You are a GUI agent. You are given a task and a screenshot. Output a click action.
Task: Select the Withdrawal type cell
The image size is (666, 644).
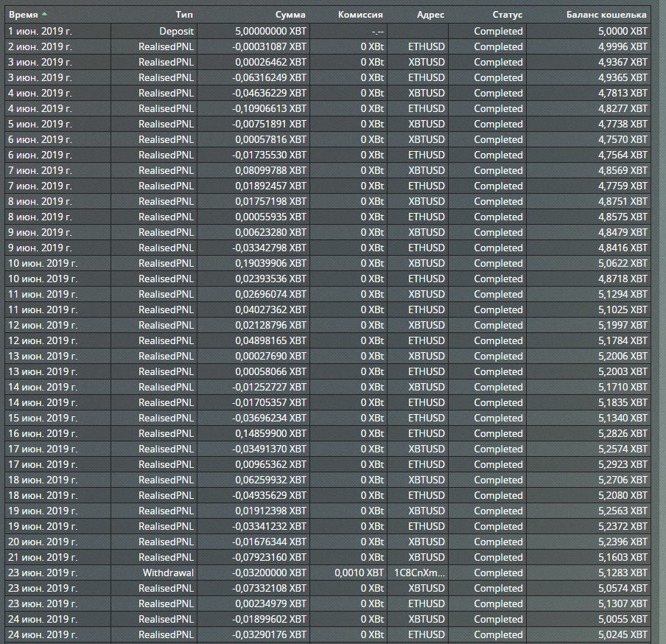click(x=168, y=573)
